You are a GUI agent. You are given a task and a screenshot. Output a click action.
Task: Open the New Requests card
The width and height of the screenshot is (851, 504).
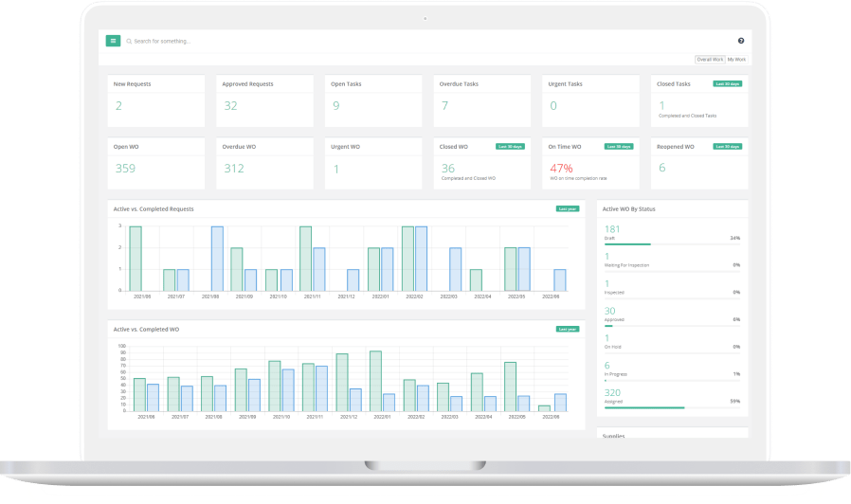(155, 99)
